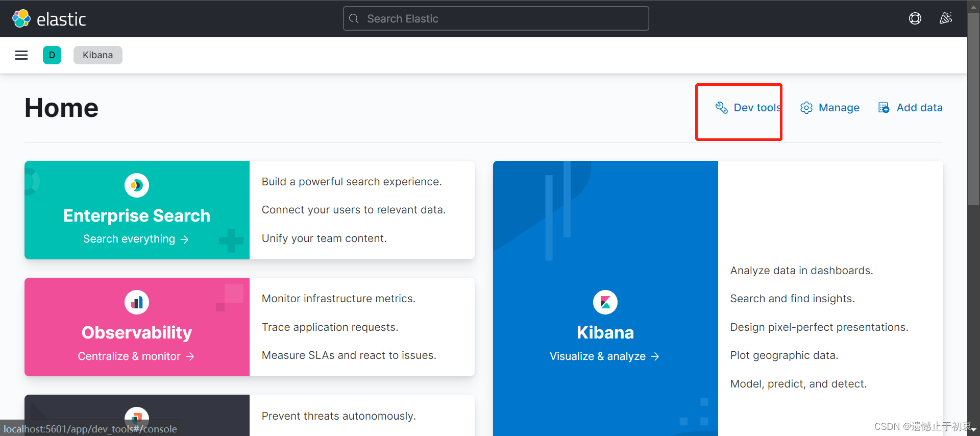This screenshot has height=436, width=980.
Task: Click the Dev tools wrench icon
Action: coord(721,108)
